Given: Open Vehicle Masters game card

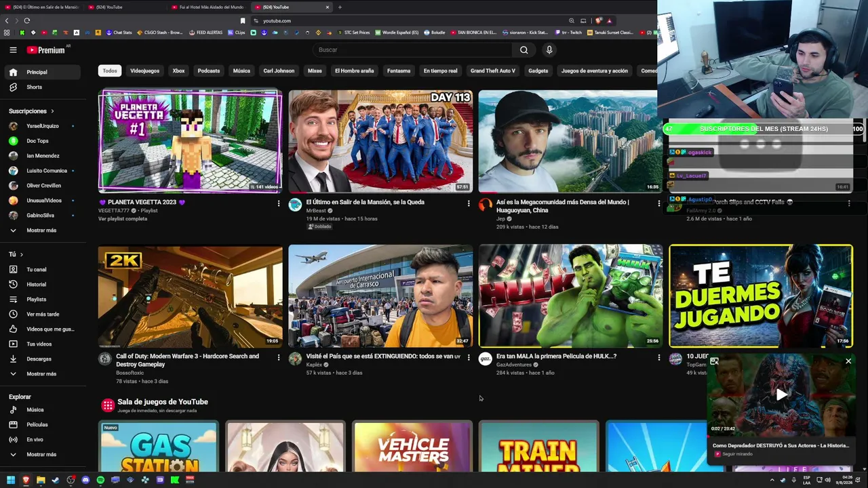Looking at the screenshot, I should pos(412,446).
